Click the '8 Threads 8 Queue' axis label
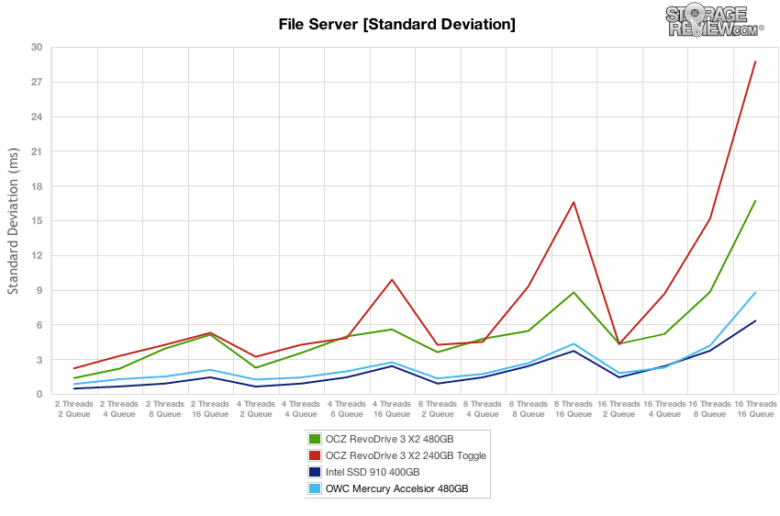 528,409
